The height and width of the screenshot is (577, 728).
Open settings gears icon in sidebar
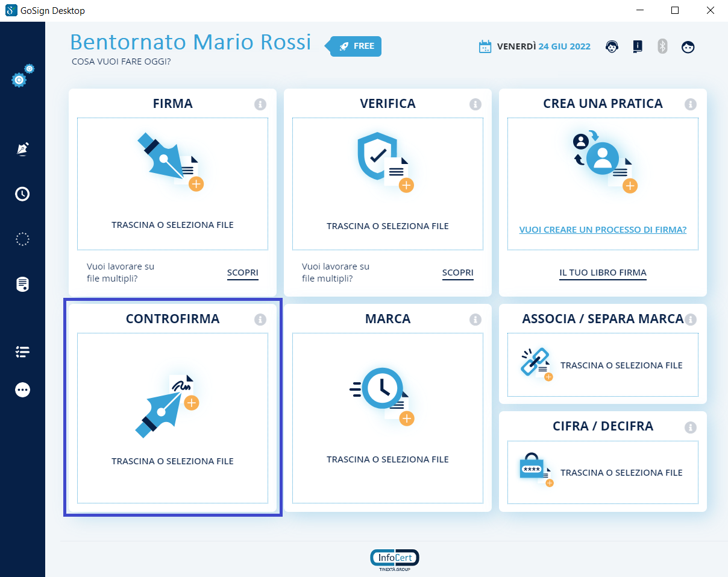[x=23, y=76]
